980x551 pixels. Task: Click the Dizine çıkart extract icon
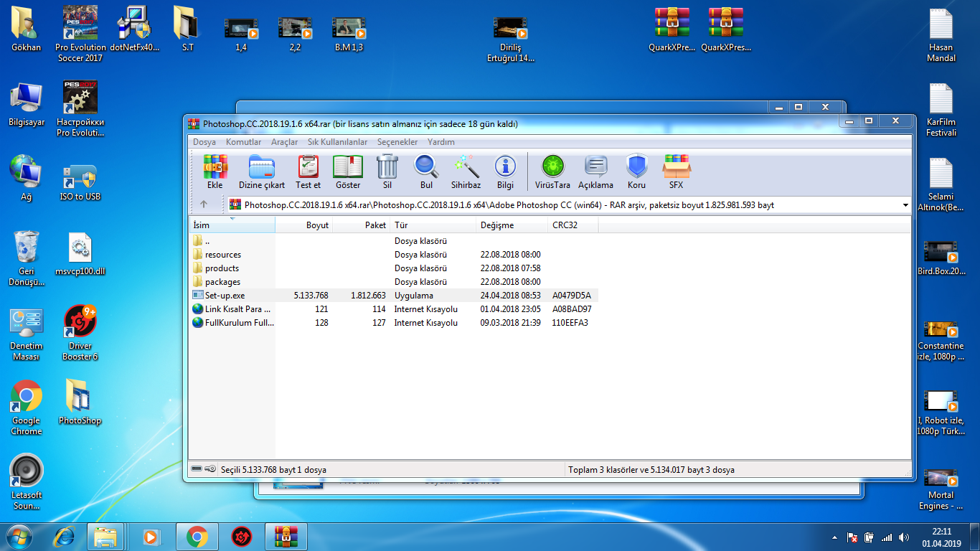(x=262, y=172)
